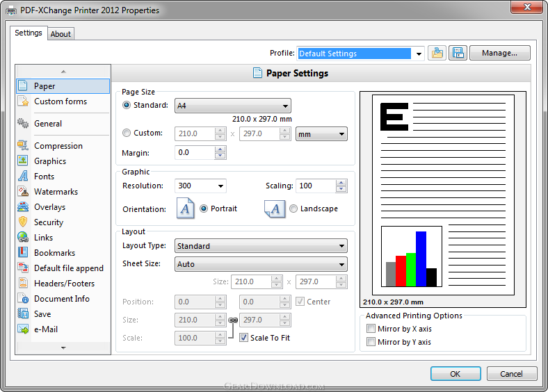Open the Security shield icon

click(23, 222)
